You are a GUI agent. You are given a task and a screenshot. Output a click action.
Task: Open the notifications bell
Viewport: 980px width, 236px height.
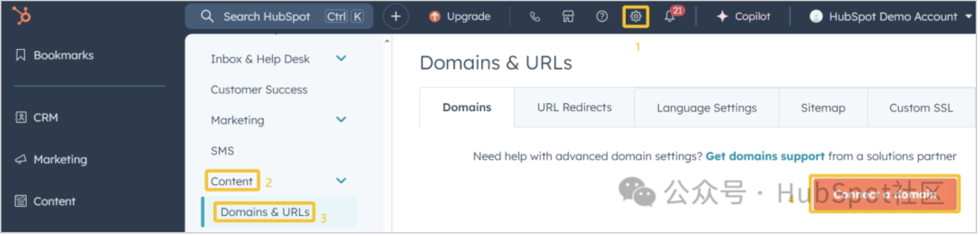(669, 17)
